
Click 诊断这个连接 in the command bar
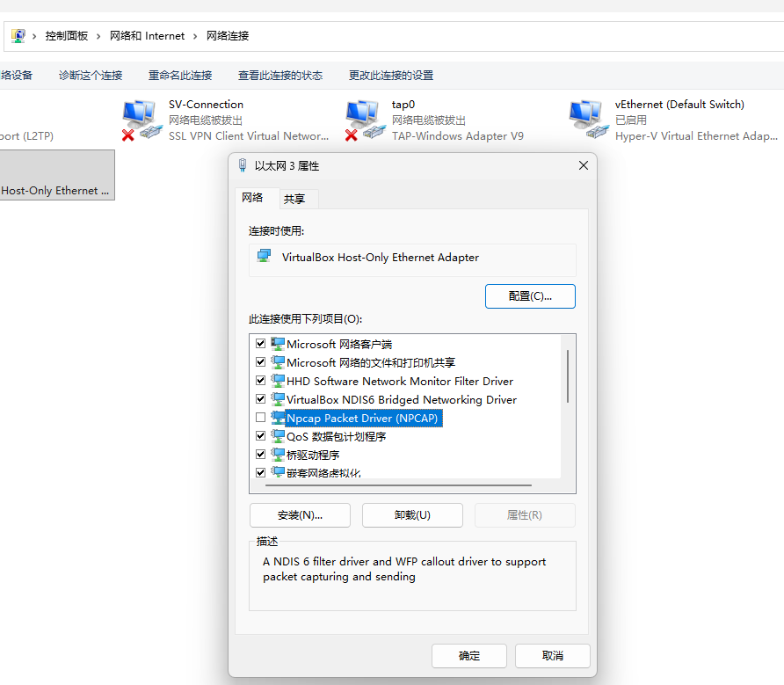pyautogui.click(x=91, y=76)
